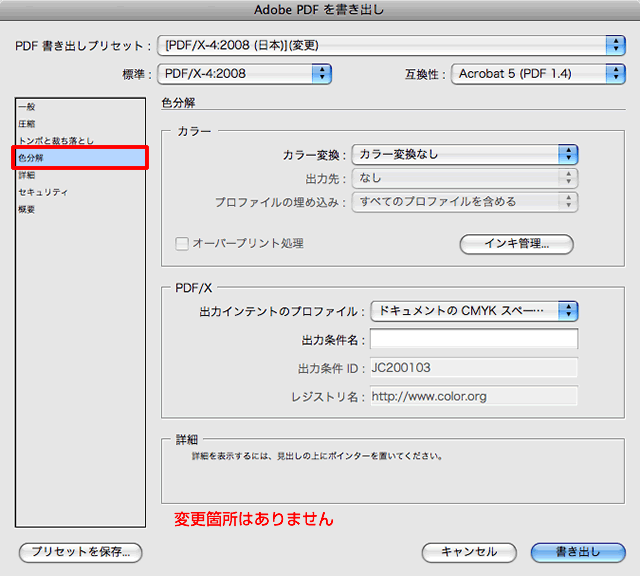640x576 pixels.
Task: Open the 出力インテントのプロファイル dropdown
Action: pos(474,311)
